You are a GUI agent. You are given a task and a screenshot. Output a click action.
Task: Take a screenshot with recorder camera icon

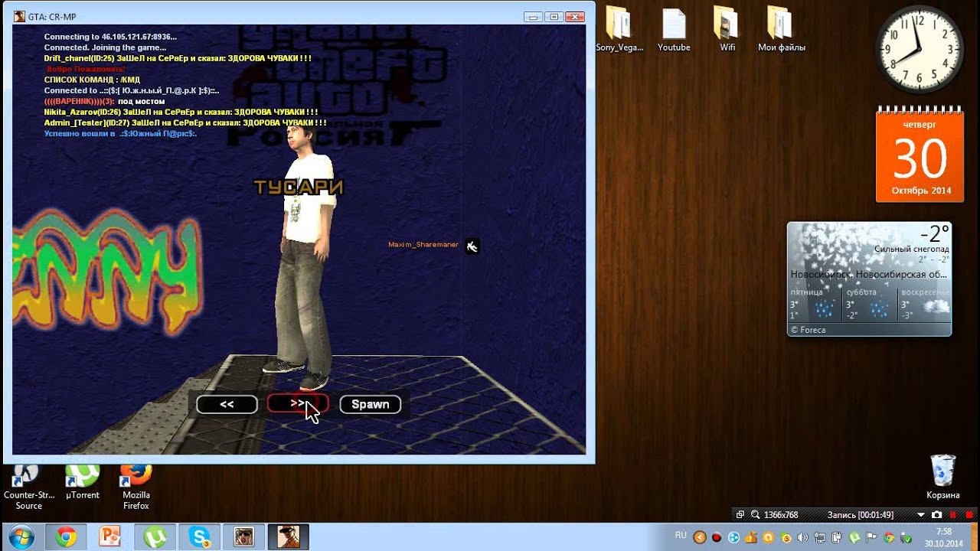(936, 515)
